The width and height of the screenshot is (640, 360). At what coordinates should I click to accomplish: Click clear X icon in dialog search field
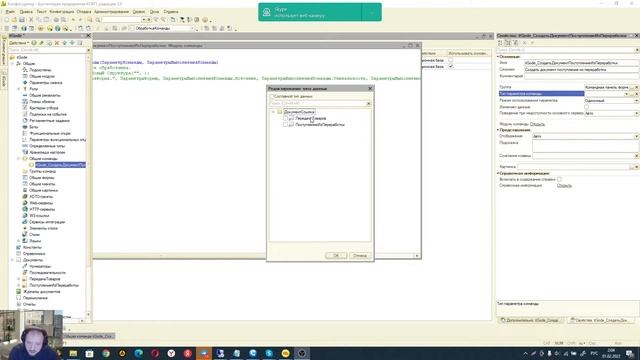pos(368,104)
